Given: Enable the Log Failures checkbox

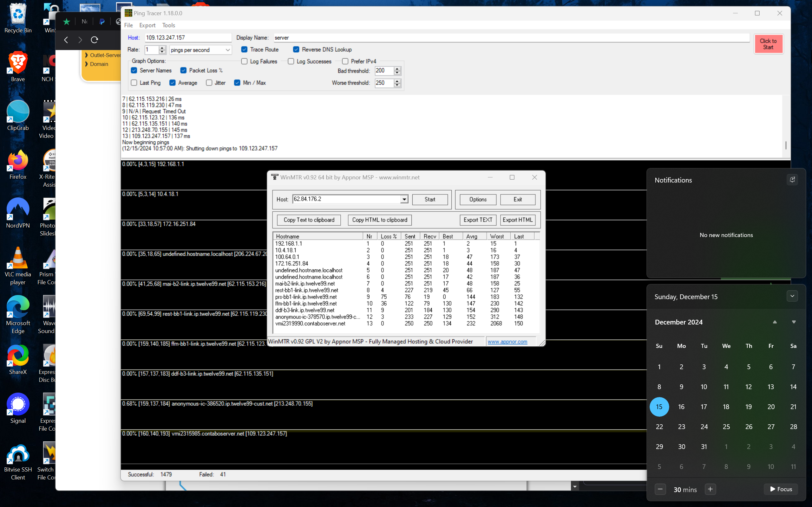Looking at the screenshot, I should coord(244,61).
